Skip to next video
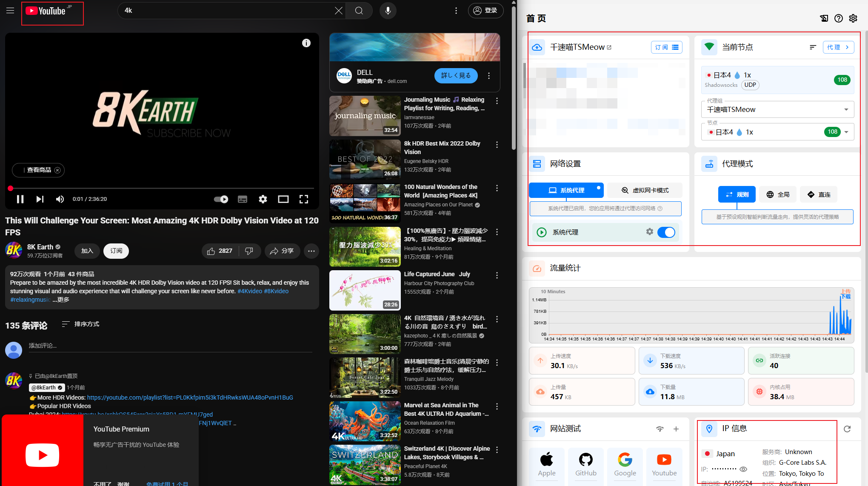 [x=40, y=199]
